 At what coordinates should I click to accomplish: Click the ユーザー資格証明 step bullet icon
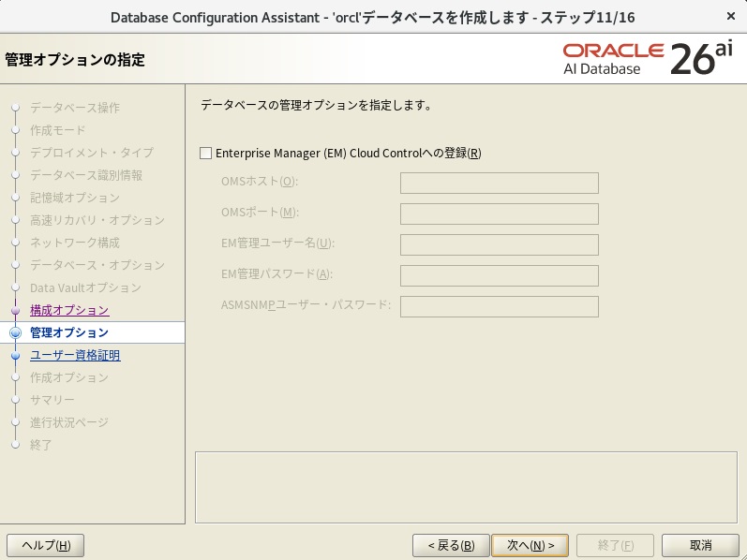pyautogui.click(x=16, y=355)
